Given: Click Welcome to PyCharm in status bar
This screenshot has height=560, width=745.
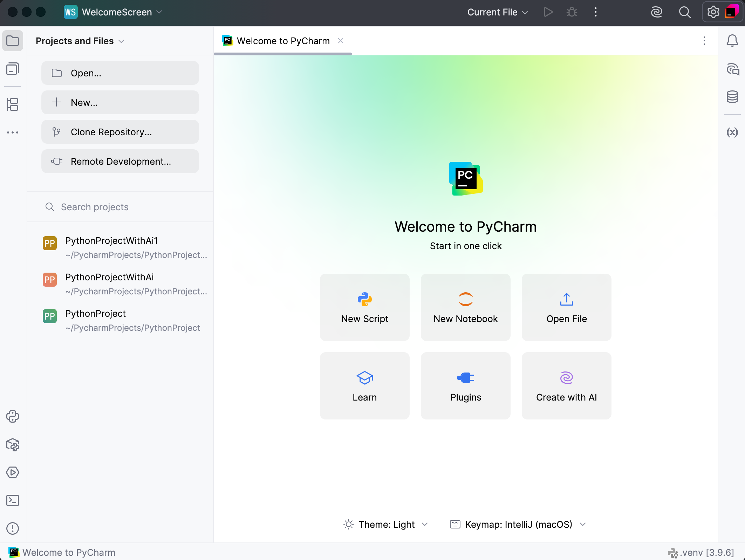Looking at the screenshot, I should pos(62,553).
